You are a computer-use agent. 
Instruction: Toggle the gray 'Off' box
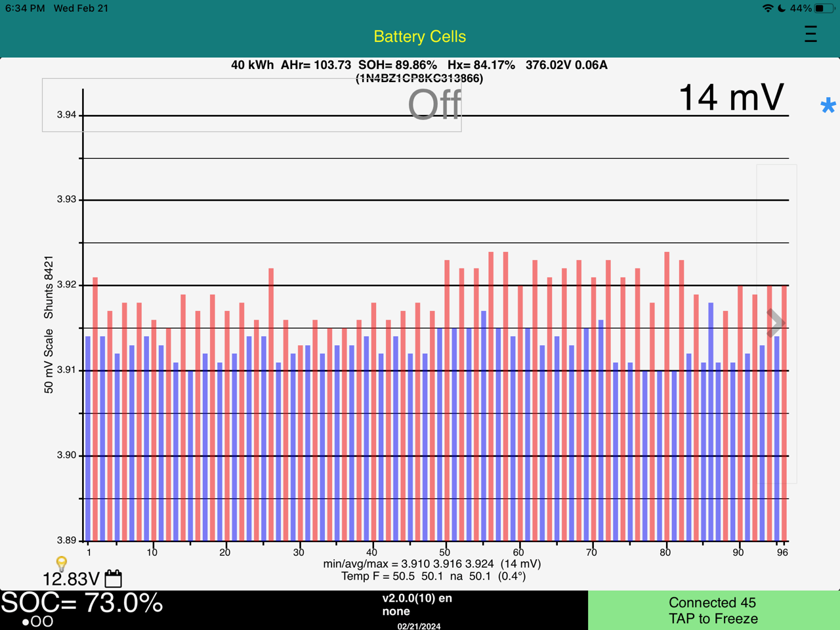point(252,105)
